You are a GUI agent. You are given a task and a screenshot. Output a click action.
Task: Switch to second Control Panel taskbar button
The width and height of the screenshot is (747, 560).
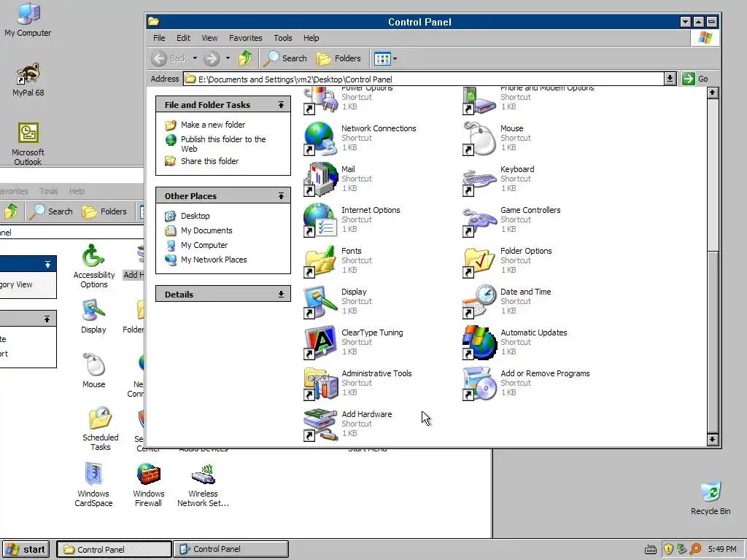231,550
